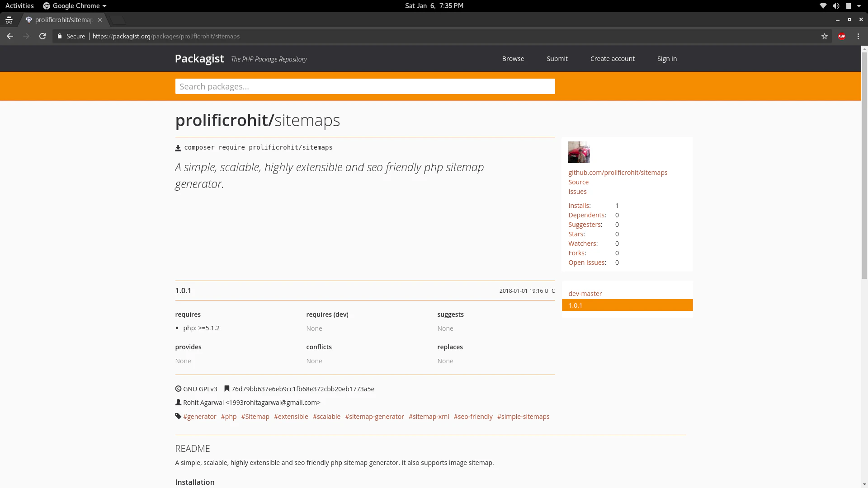Reload the page with refresh icon
868x488 pixels.
(42, 36)
